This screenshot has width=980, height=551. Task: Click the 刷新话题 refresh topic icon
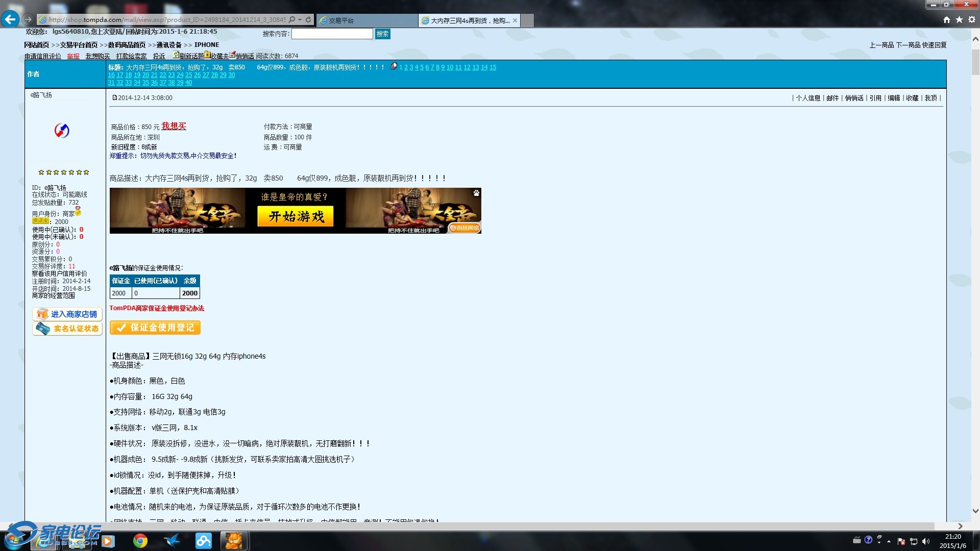[x=176, y=55]
